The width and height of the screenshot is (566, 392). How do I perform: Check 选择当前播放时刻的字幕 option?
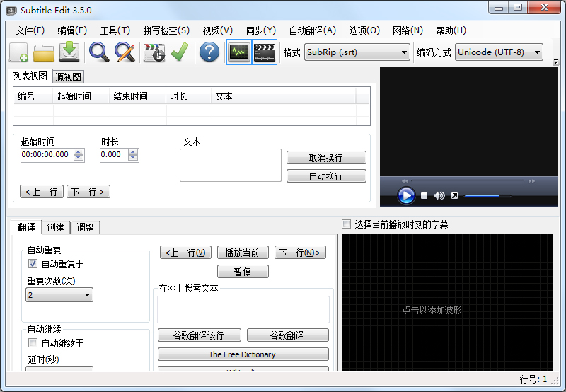click(346, 224)
